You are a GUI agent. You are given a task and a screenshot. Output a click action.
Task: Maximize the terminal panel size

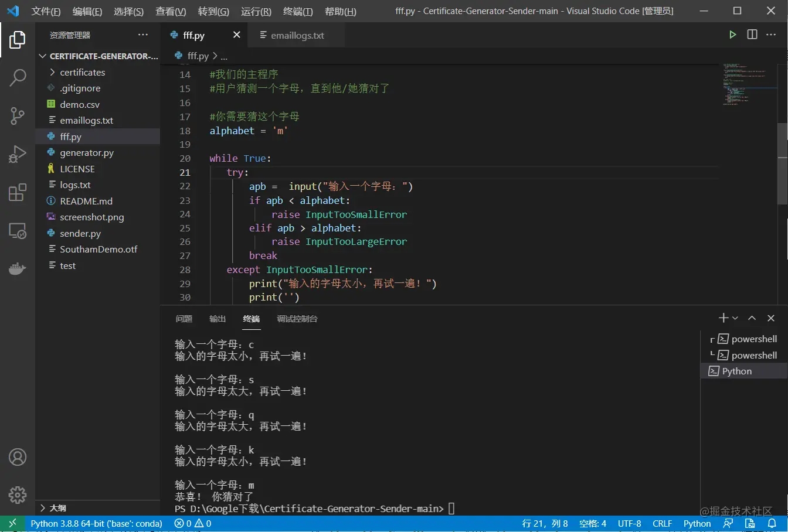(x=752, y=318)
